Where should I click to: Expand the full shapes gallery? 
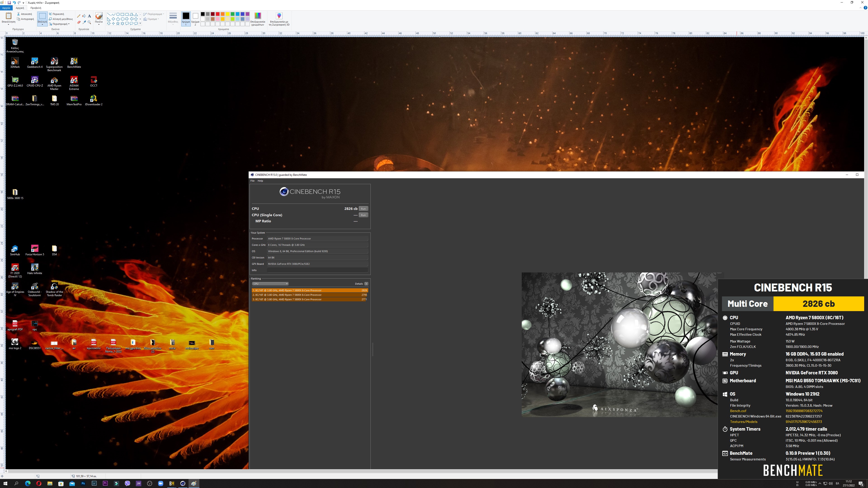[140, 23]
